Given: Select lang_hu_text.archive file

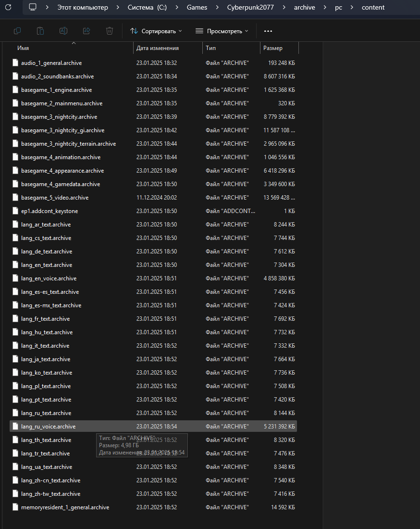Looking at the screenshot, I should 153,332.
